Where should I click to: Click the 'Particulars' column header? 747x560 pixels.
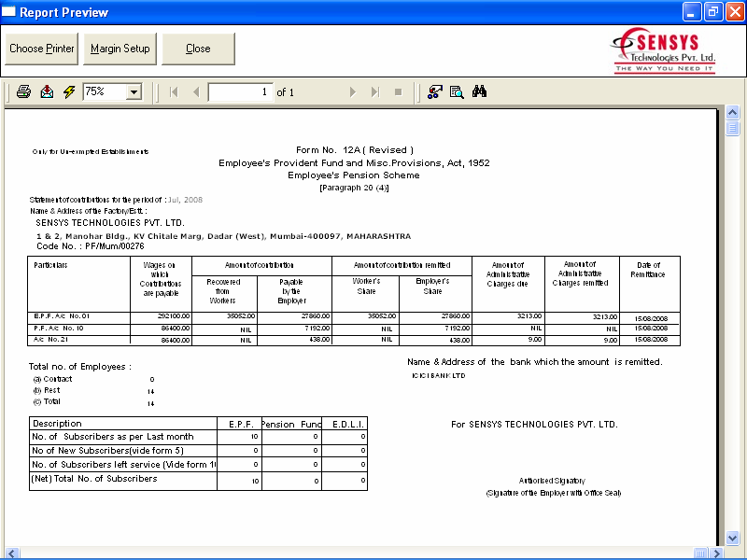coord(50,265)
